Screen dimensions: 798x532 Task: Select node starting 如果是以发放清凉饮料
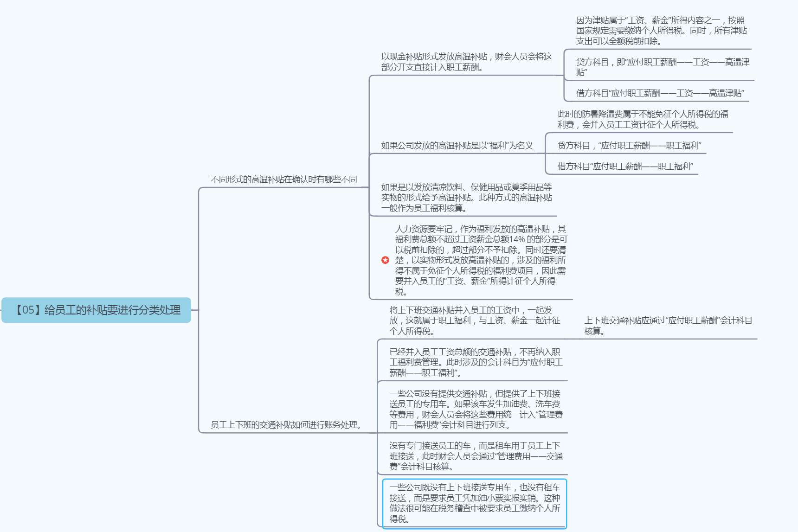click(x=467, y=198)
